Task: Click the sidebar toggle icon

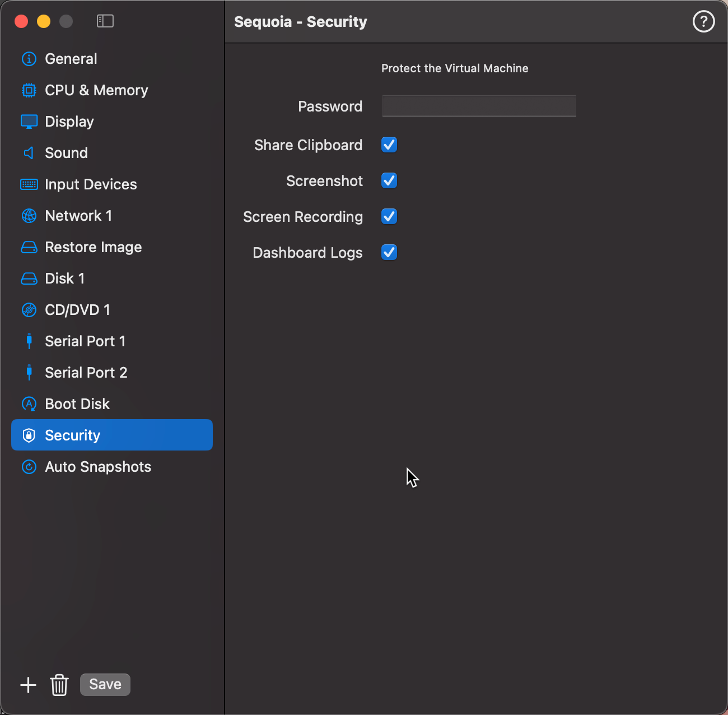Action: (105, 21)
